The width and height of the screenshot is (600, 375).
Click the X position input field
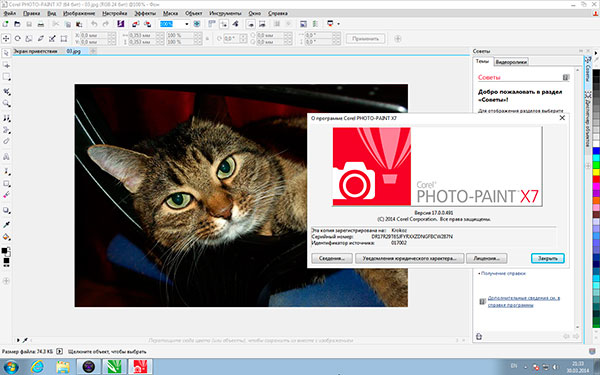94,35
